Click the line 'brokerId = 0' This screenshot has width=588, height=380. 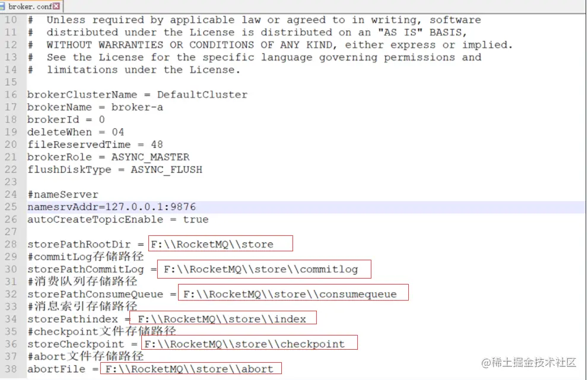pyautogui.click(x=66, y=120)
